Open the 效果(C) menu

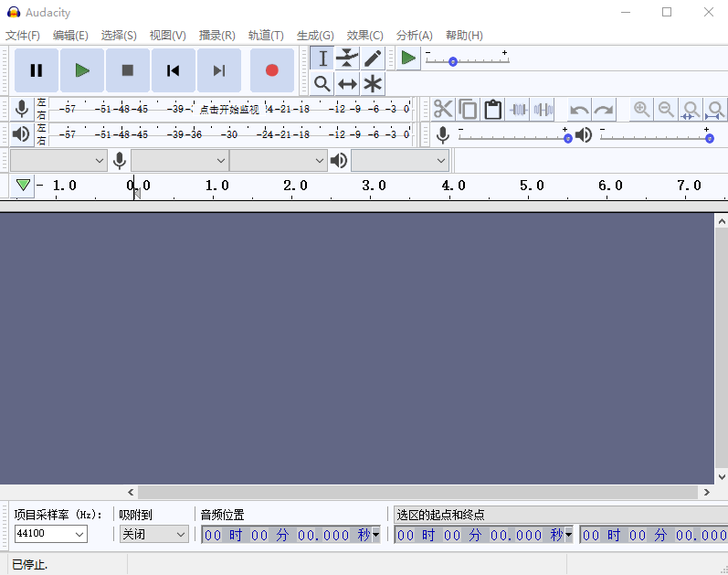click(x=364, y=35)
